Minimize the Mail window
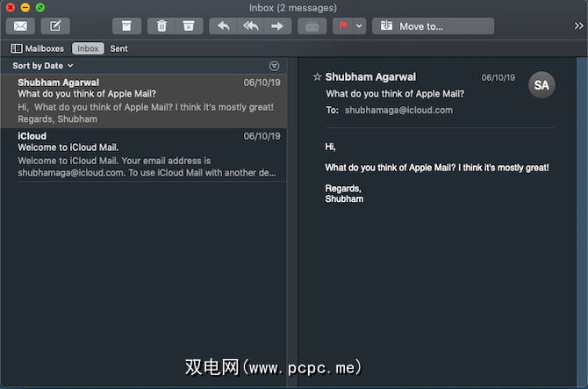588x389 pixels. tap(25, 7)
